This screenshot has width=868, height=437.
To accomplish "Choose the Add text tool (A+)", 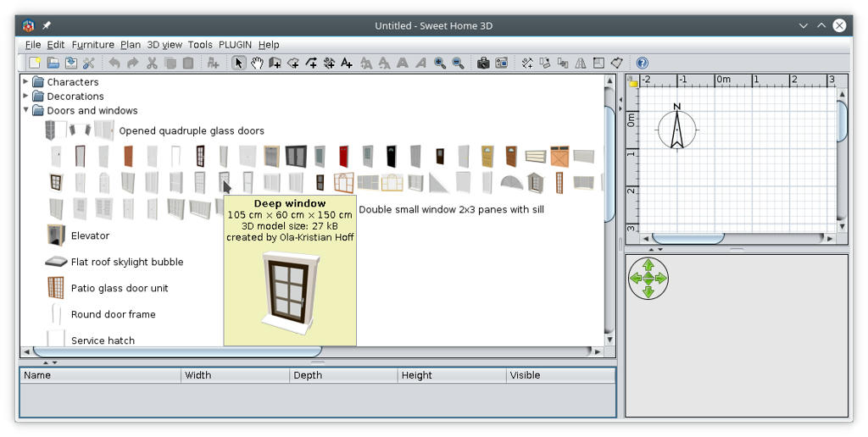I will [347, 63].
